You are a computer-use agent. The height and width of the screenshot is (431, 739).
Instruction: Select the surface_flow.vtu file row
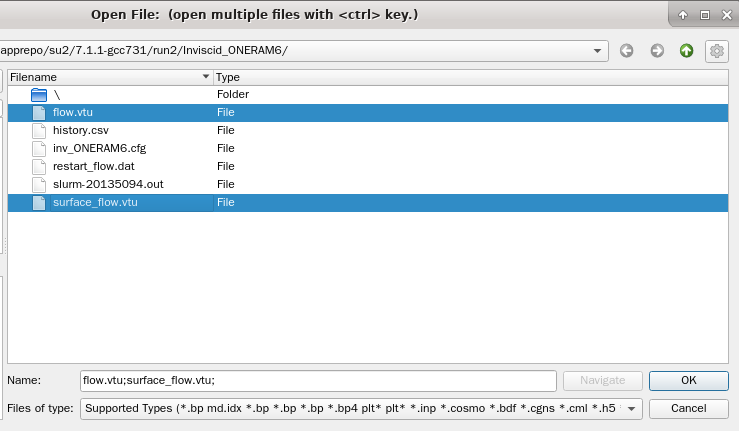pyautogui.click(x=95, y=202)
